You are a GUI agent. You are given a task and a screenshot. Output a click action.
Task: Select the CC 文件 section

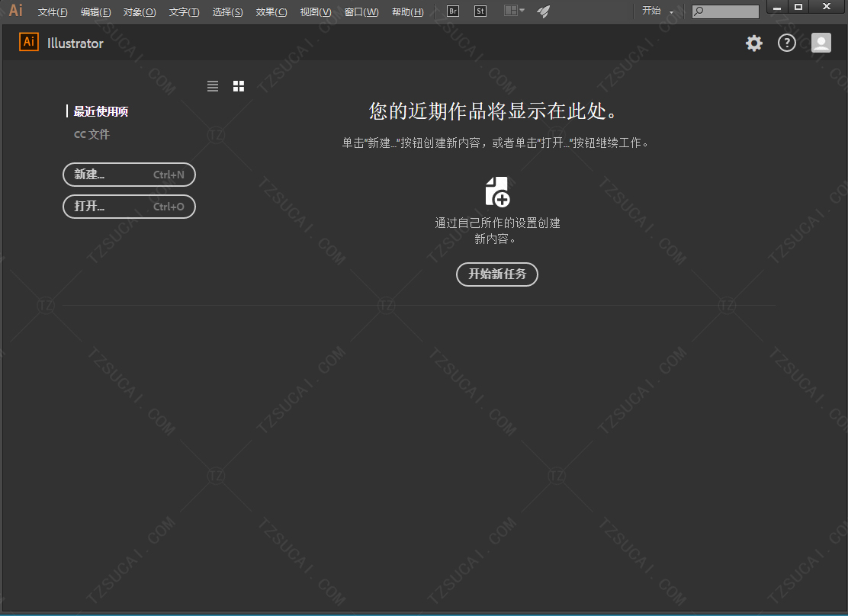tap(92, 134)
